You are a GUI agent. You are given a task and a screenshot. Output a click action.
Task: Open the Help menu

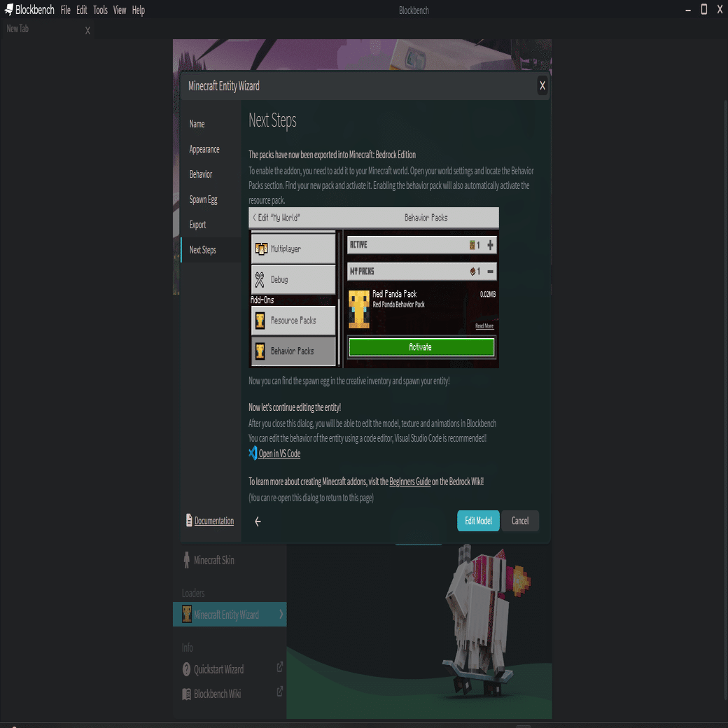(x=139, y=10)
